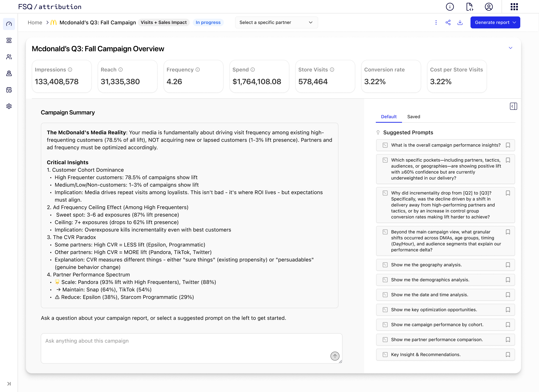
Task: Click the info icon in the top bar
Action: [450, 7]
